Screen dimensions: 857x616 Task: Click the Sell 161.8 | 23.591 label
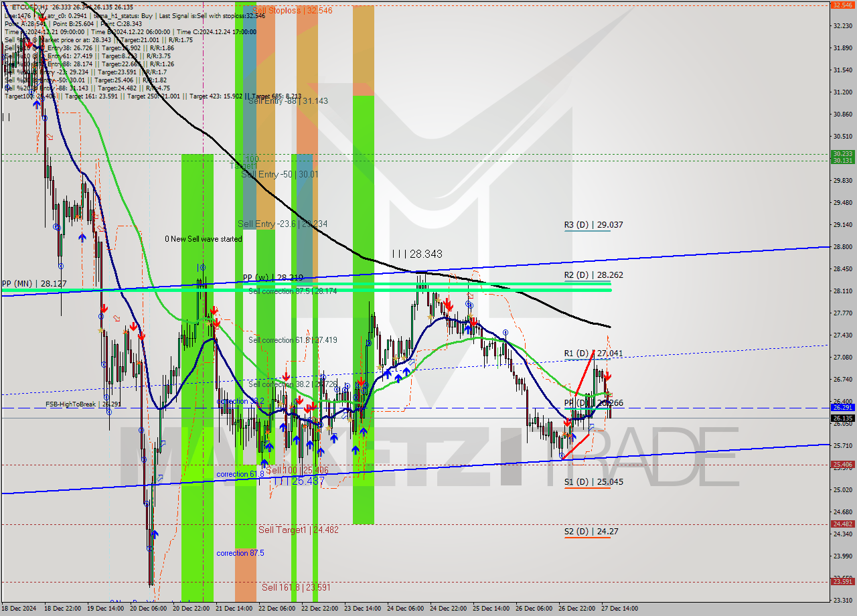[296, 587]
